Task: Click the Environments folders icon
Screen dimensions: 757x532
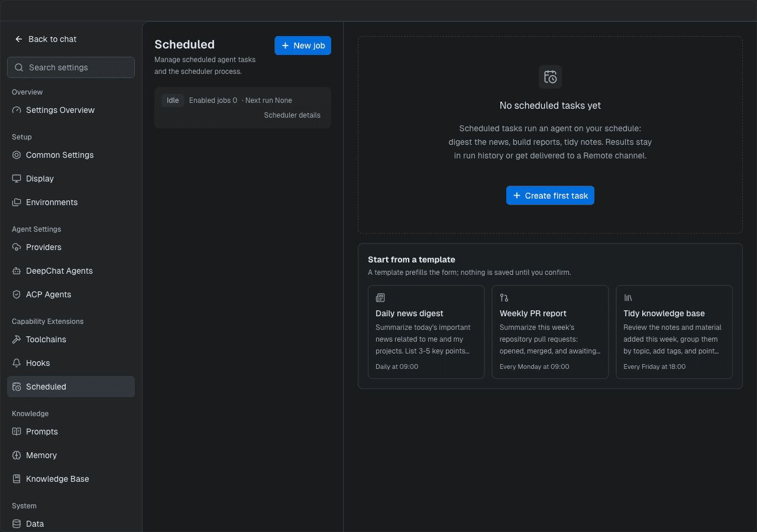Action: pyautogui.click(x=17, y=202)
